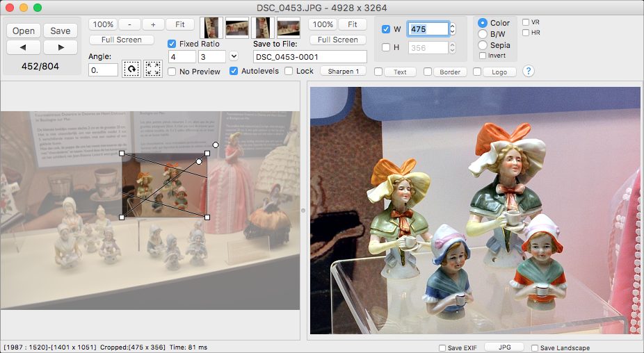Open Border settings button
The width and height of the screenshot is (644, 353).
[450, 72]
